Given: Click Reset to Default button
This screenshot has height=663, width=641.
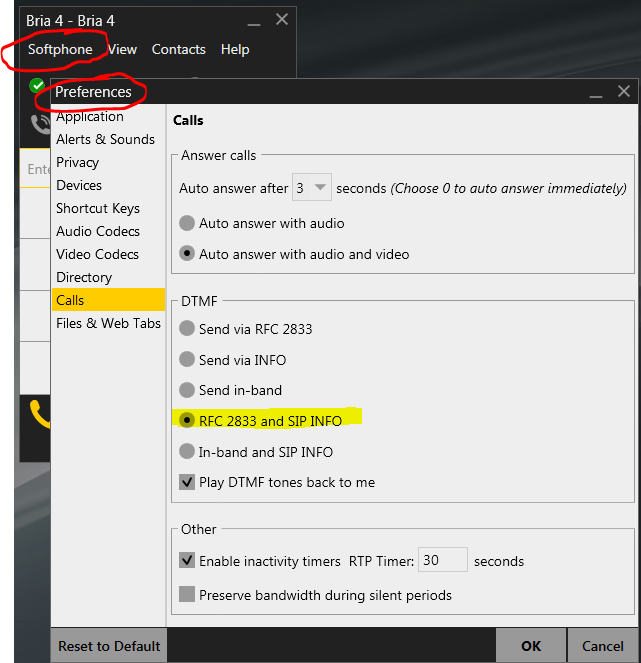Looking at the screenshot, I should point(109,646).
